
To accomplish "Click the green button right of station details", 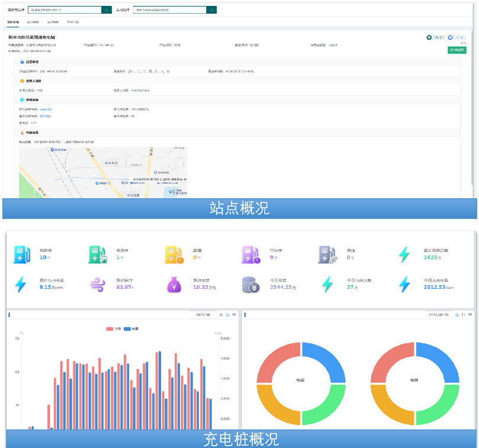I will [x=457, y=50].
